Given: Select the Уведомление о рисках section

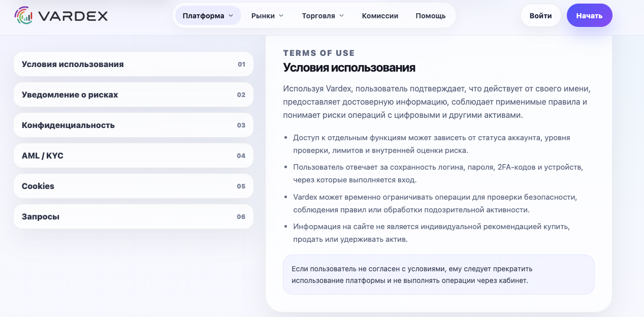Looking at the screenshot, I should (134, 94).
